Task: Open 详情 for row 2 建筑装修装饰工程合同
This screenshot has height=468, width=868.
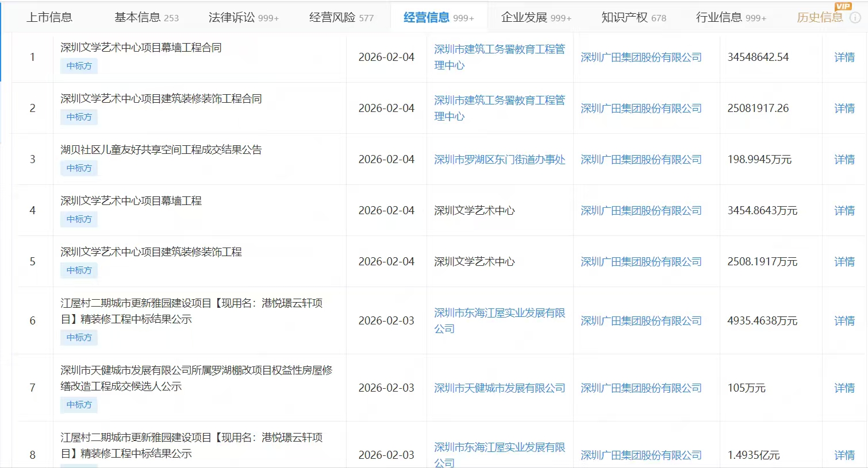Action: pos(844,108)
